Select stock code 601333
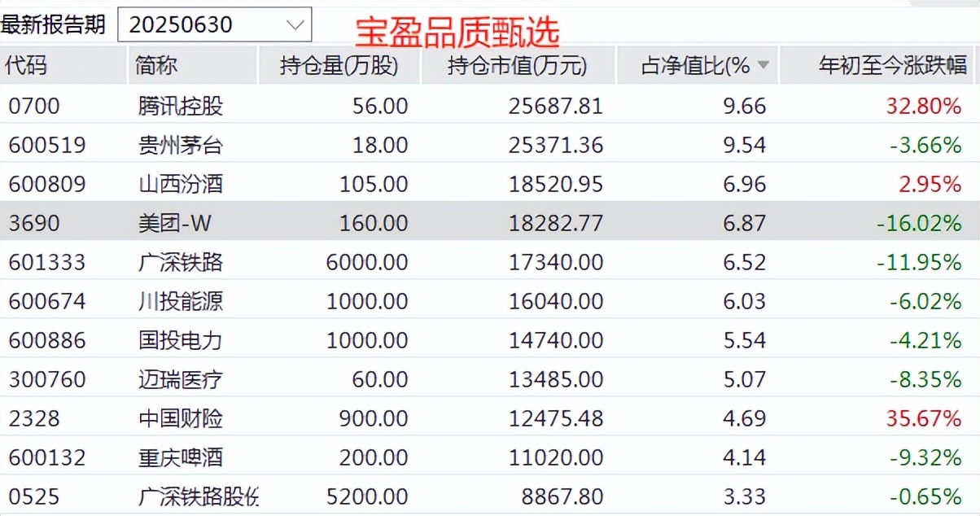980x516 pixels. (47, 262)
